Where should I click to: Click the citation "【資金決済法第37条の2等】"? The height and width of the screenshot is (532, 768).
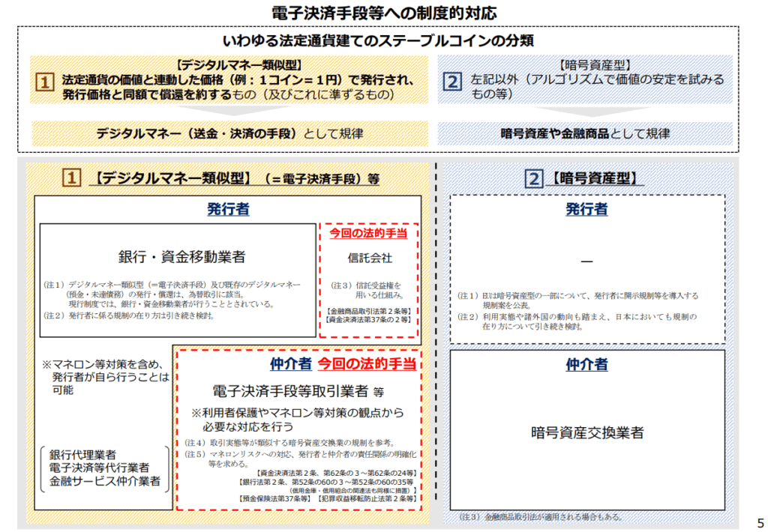coord(367,320)
